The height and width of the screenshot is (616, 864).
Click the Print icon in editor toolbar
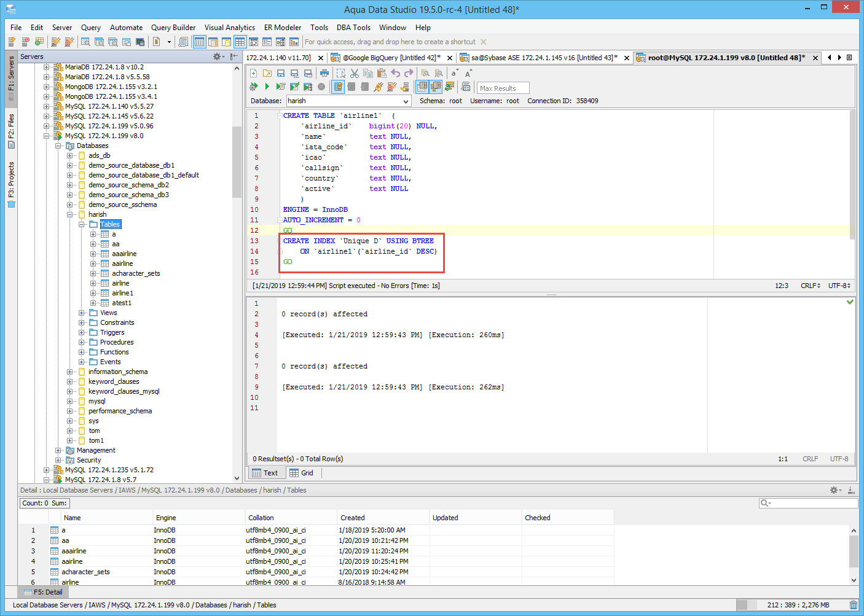(x=324, y=73)
